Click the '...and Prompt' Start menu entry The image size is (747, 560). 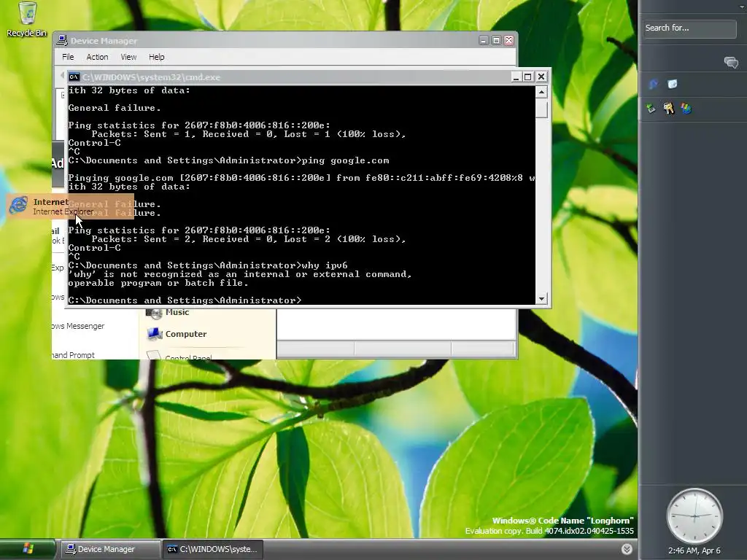tap(74, 355)
